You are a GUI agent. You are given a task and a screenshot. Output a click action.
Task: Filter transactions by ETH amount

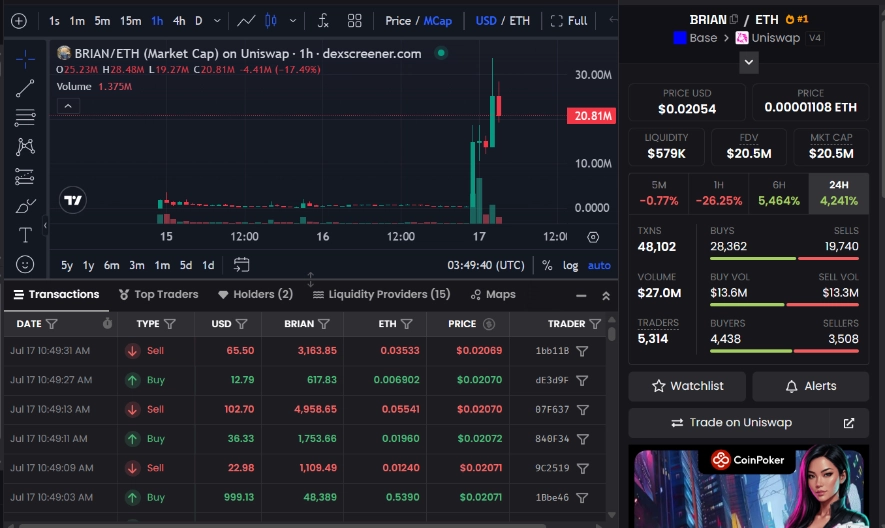[x=407, y=324]
